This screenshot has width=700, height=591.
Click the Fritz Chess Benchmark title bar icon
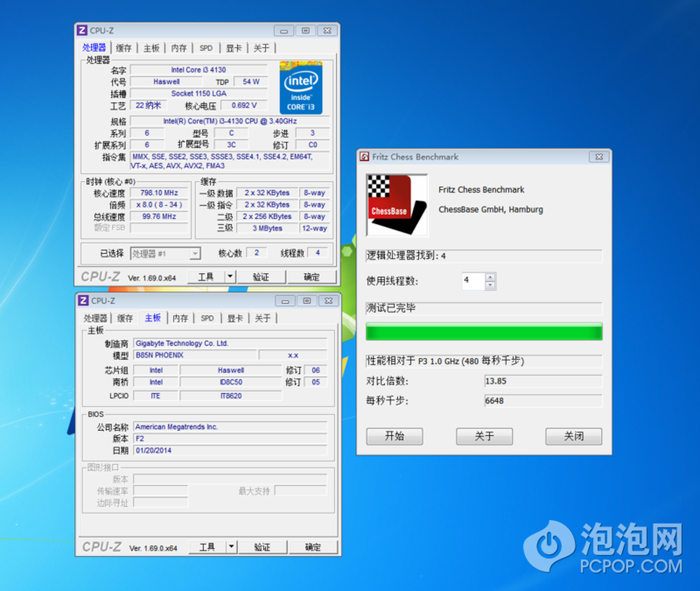(x=365, y=157)
